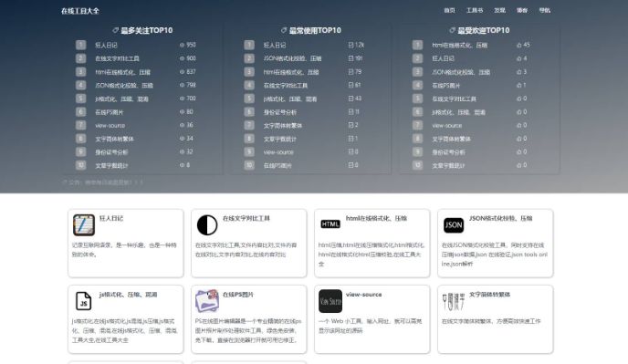Open the view-source card title

[x=363, y=295]
